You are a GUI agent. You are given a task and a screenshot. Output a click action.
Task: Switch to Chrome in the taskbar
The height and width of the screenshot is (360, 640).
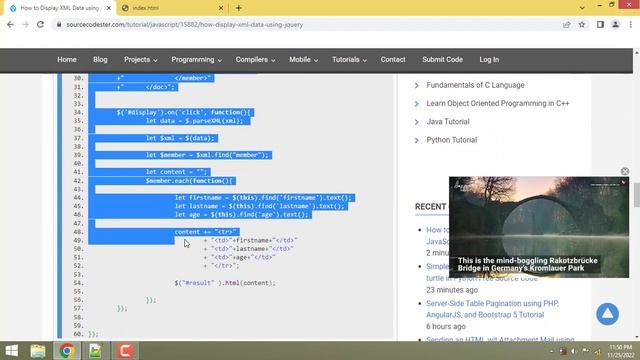click(67, 351)
